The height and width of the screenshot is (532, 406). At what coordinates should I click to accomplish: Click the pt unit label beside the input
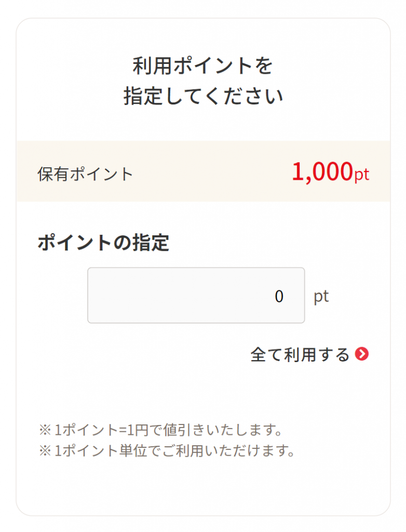[x=321, y=297]
